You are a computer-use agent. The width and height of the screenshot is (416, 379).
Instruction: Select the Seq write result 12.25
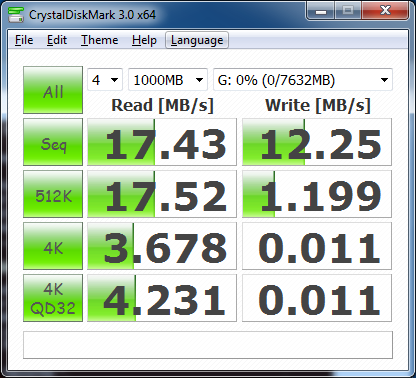coord(317,142)
